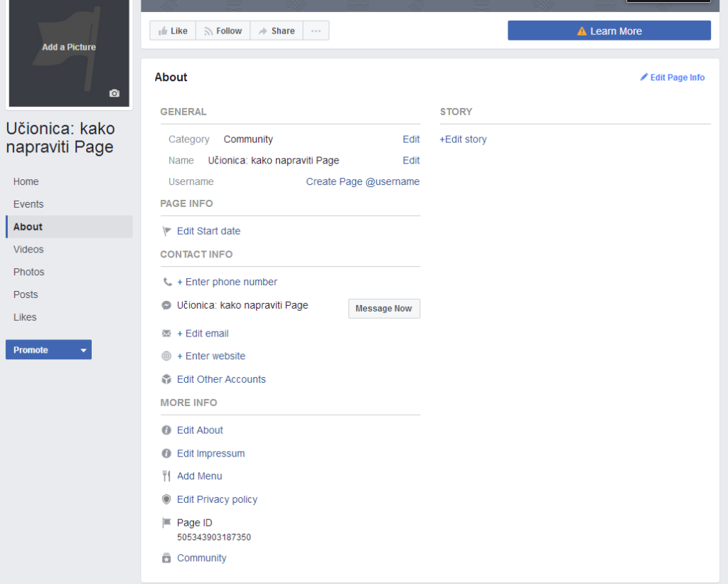Open the Promote dropdown arrow
This screenshot has width=728, height=584.
83,350
